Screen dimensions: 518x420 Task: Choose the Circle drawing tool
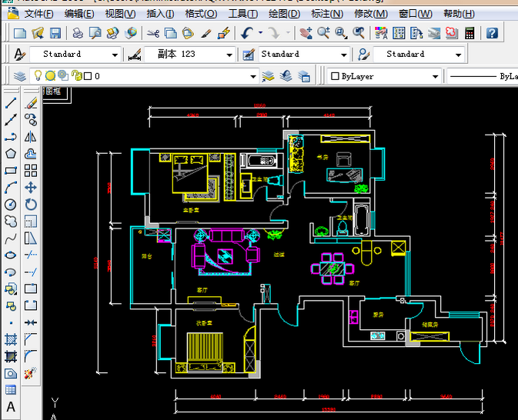[x=11, y=205]
